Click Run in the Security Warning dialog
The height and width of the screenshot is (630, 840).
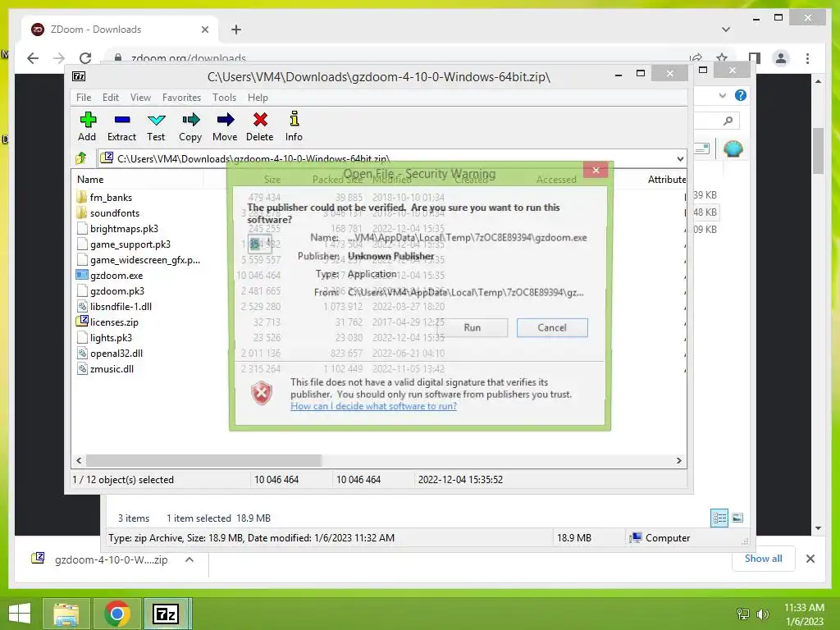click(472, 327)
